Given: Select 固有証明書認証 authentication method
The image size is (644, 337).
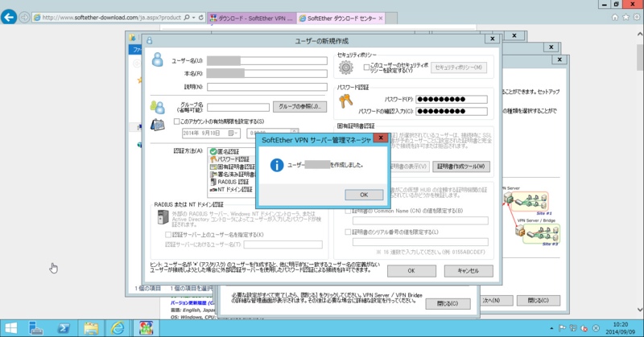Looking at the screenshot, I should click(x=232, y=166).
